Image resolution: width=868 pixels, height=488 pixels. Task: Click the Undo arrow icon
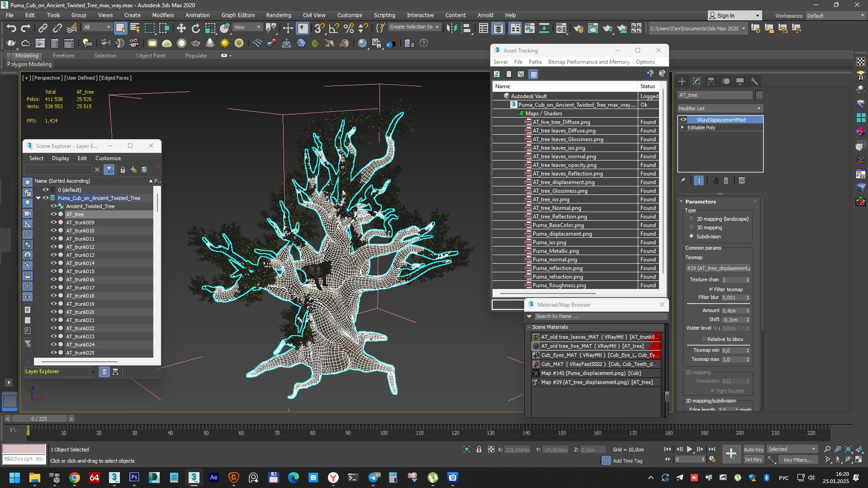pos(11,28)
